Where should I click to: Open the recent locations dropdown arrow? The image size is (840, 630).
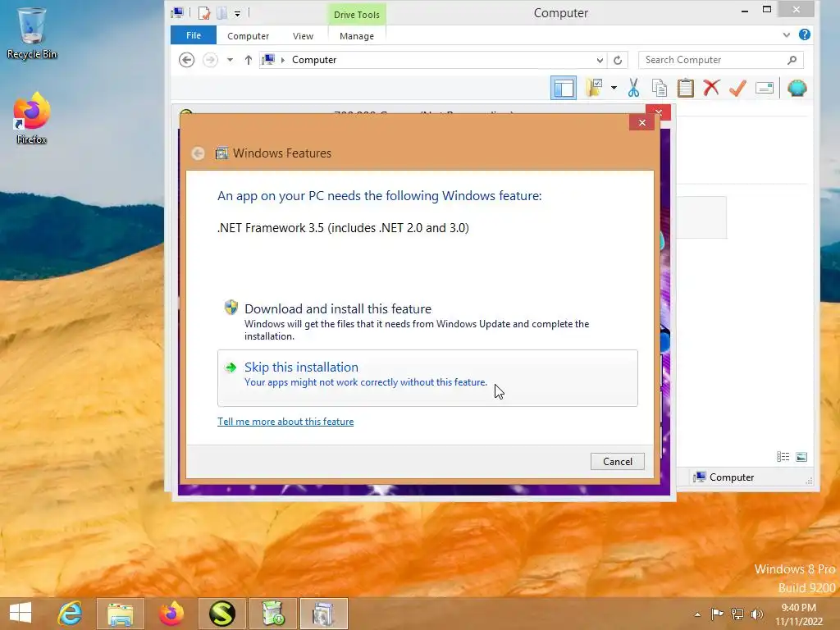[230, 59]
